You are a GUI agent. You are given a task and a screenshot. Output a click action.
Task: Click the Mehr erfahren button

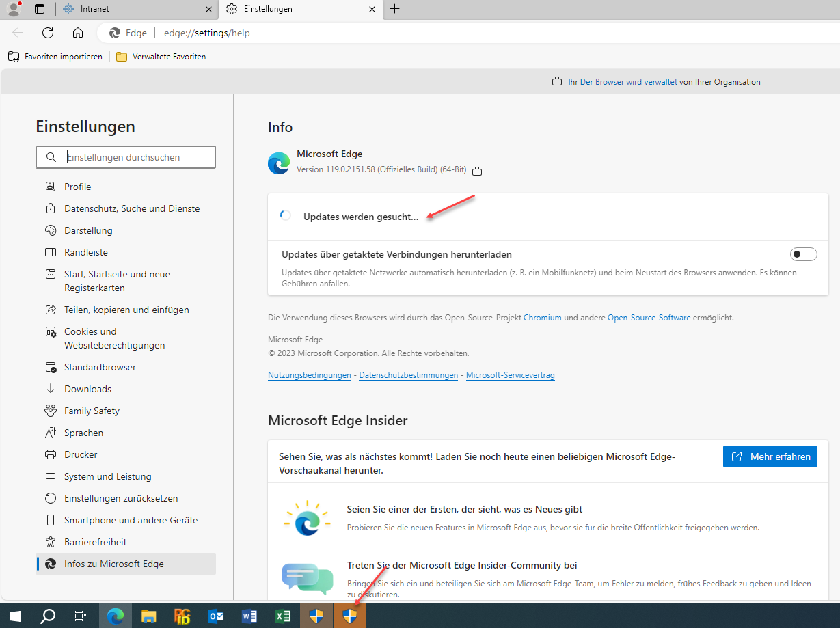(770, 456)
